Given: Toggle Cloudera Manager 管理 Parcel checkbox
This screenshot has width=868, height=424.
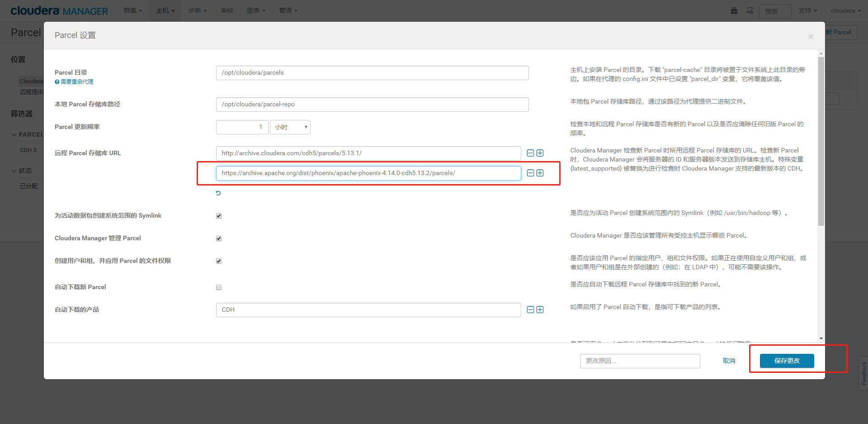Looking at the screenshot, I should click(219, 238).
